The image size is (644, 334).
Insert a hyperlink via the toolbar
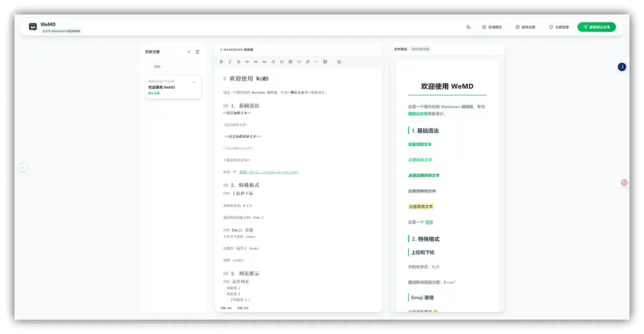point(308,62)
